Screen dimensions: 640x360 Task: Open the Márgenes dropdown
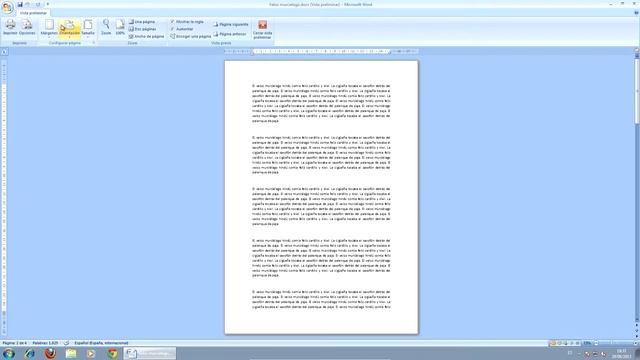pos(49,28)
